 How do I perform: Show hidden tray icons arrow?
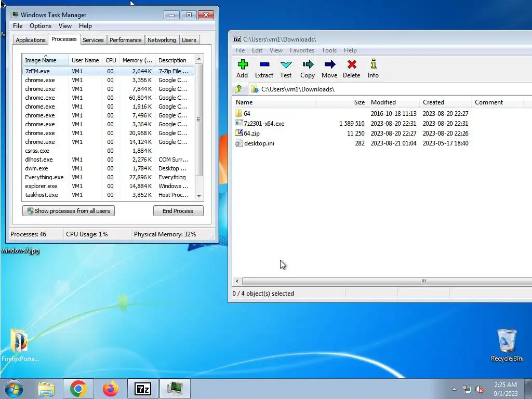tap(454, 390)
